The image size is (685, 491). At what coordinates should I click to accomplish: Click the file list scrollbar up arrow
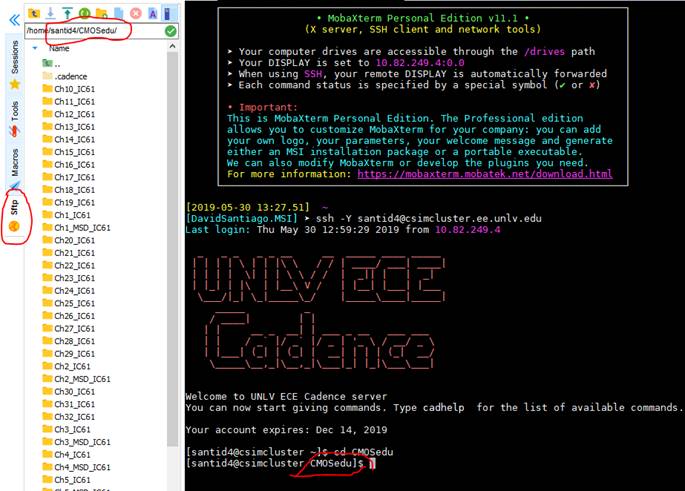173,46
